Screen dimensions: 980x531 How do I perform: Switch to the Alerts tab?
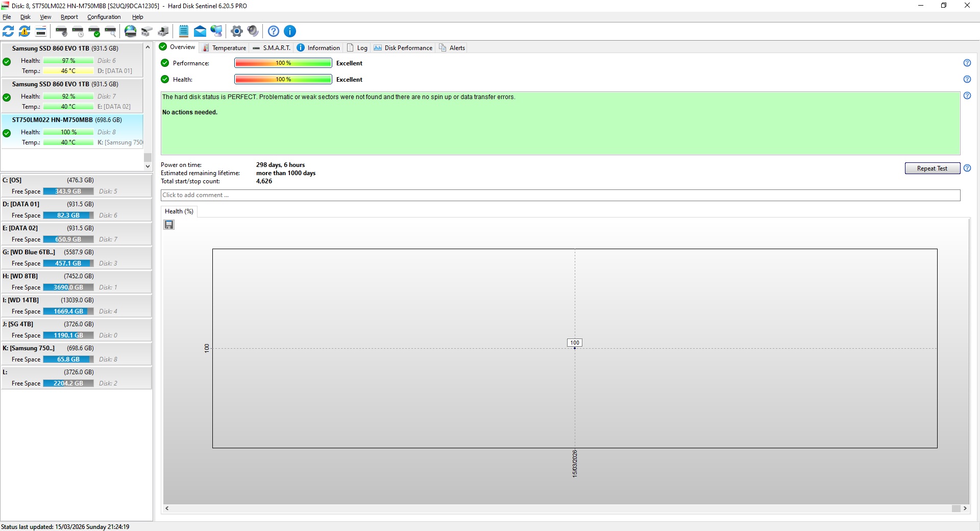tap(452, 47)
